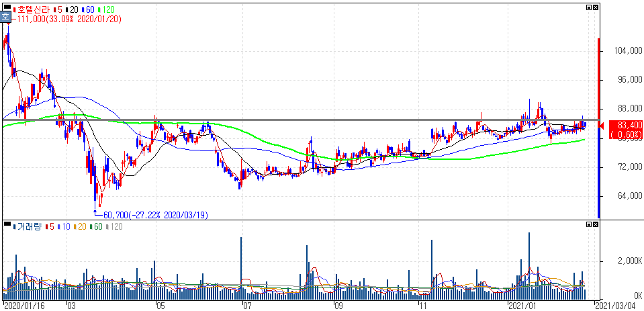Click the red triangle current price pointer

click(x=603, y=126)
